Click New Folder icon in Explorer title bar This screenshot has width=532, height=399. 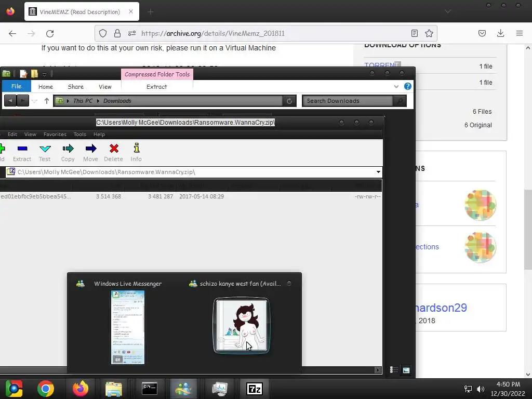(35, 74)
